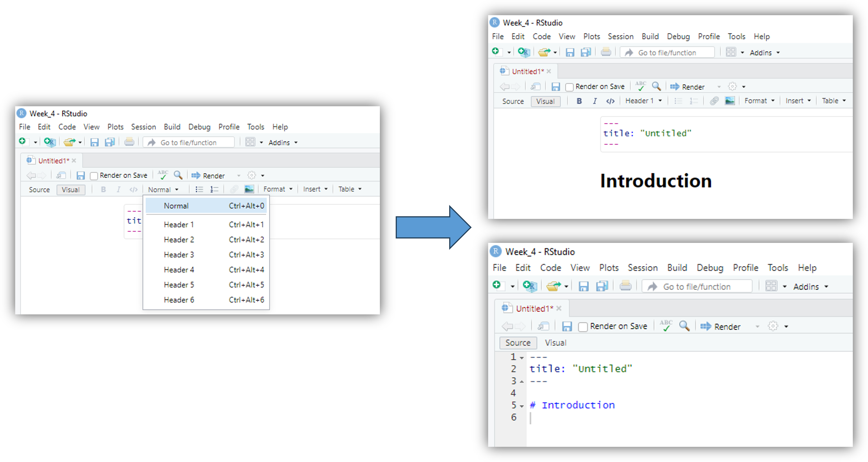Image resolution: width=868 pixels, height=462 pixels.
Task: Create a numbered list
Action: [692, 100]
